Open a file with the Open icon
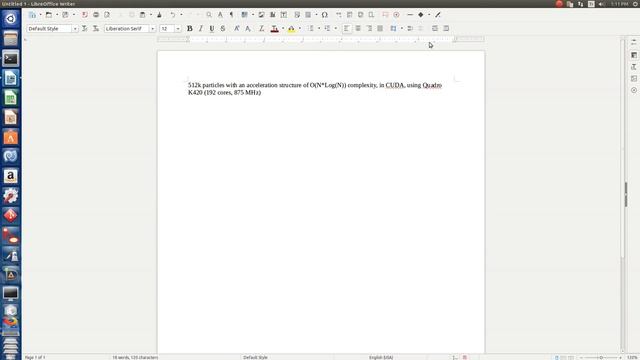This screenshot has width=640, height=360. 49,15
